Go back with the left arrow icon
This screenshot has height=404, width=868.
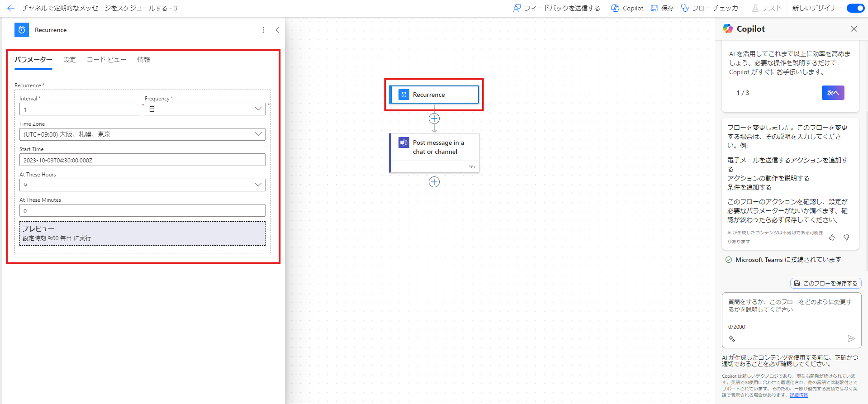click(11, 8)
